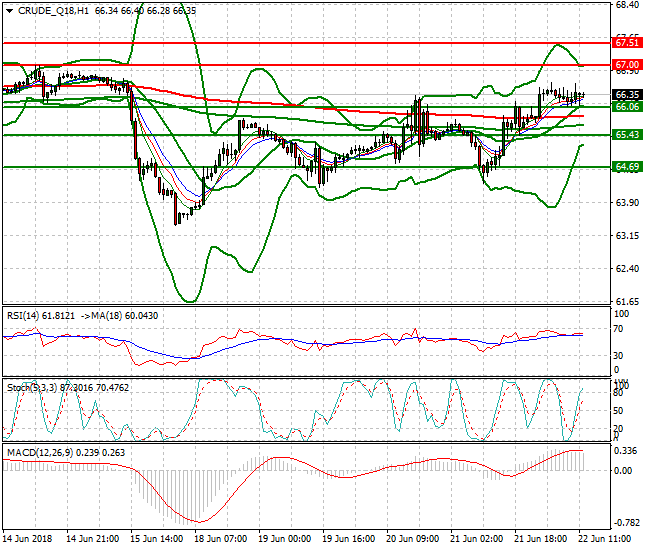Click the current price 66.35 label

click(x=627, y=95)
